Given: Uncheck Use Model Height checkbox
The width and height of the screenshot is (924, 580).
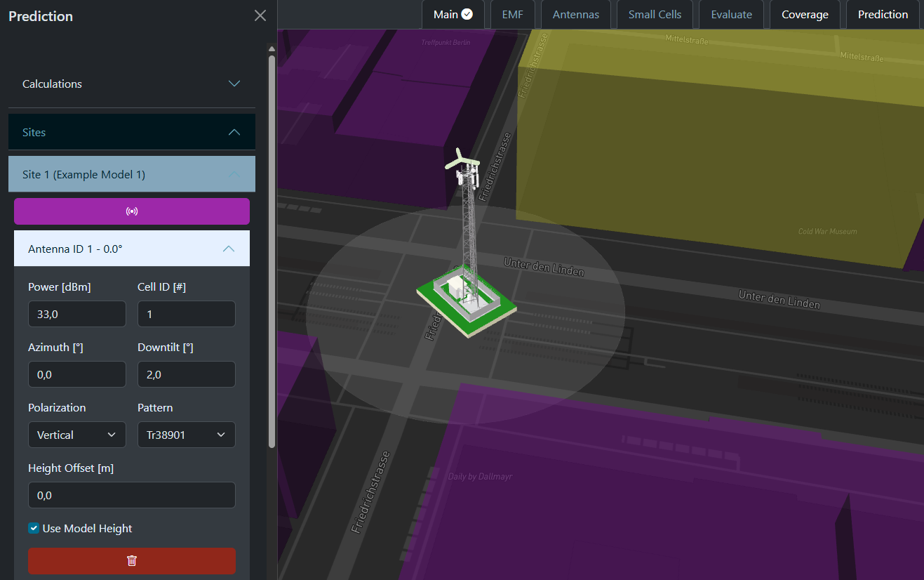Looking at the screenshot, I should [x=34, y=528].
